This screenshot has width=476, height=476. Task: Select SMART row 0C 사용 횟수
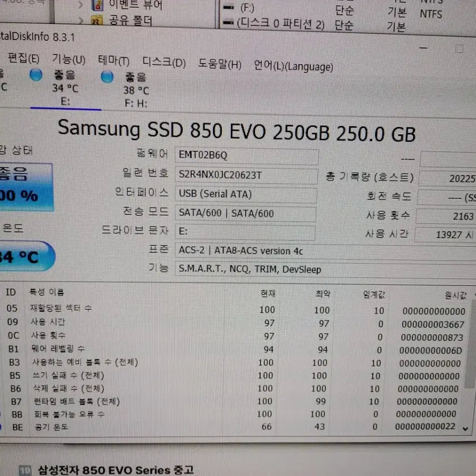[x=236, y=336]
